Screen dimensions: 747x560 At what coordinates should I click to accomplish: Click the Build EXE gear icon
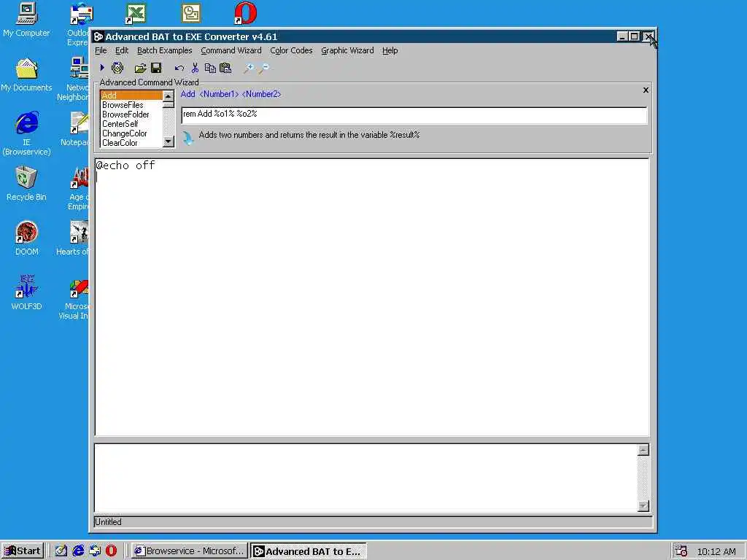click(117, 68)
